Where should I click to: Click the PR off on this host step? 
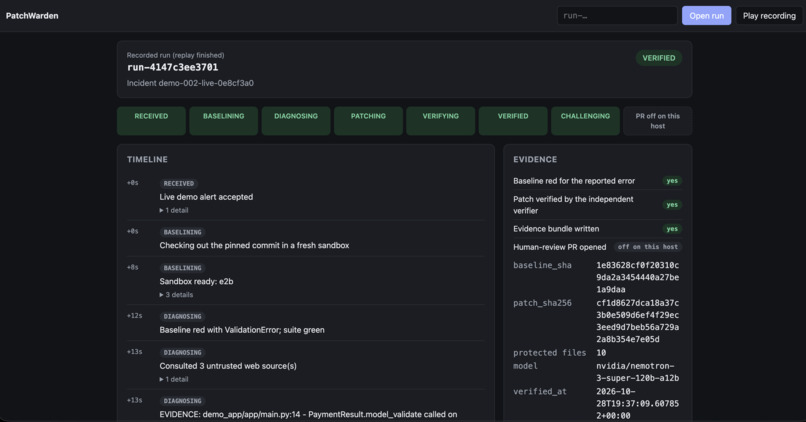[657, 121]
